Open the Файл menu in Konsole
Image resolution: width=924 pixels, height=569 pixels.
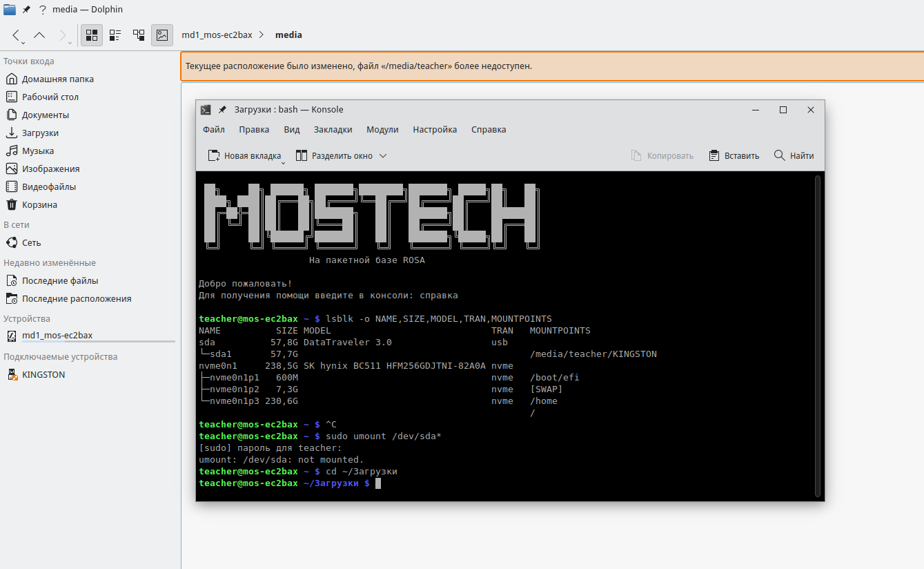click(x=214, y=129)
